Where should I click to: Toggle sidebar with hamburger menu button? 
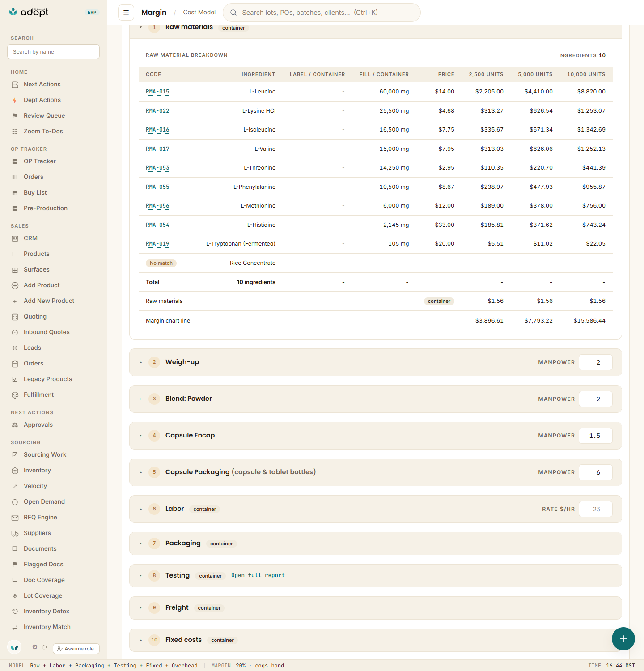pyautogui.click(x=126, y=13)
